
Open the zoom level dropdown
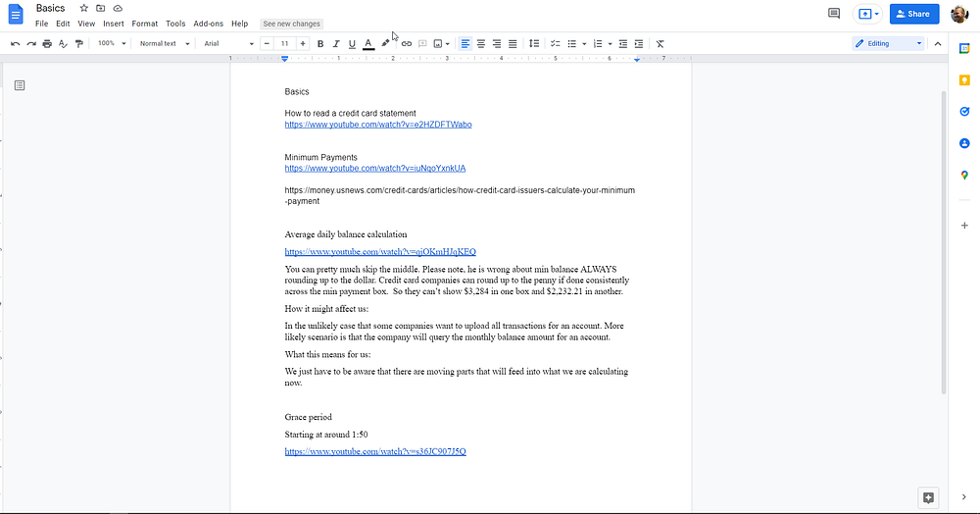112,44
